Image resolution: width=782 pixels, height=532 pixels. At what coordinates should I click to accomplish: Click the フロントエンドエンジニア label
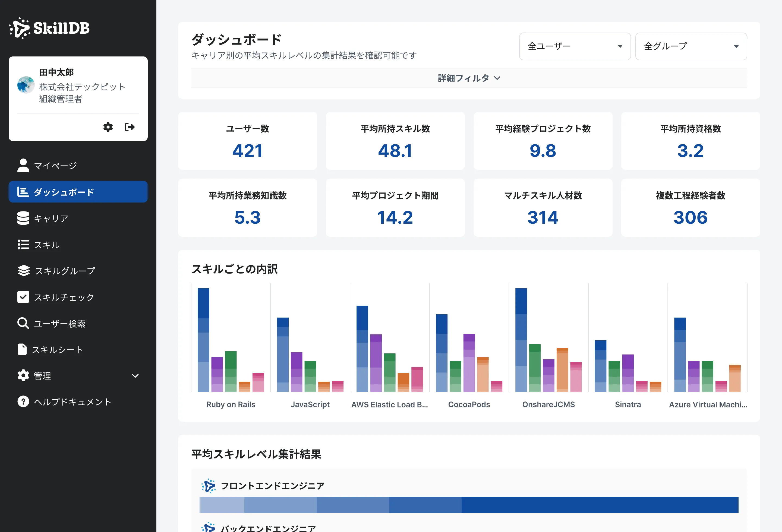point(272,486)
